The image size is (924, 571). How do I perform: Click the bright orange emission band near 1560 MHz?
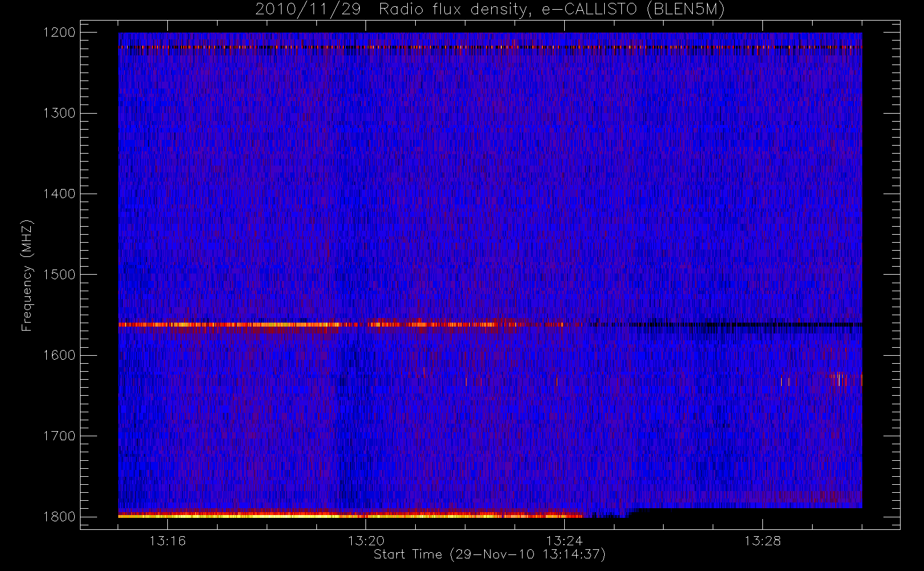coord(340,324)
